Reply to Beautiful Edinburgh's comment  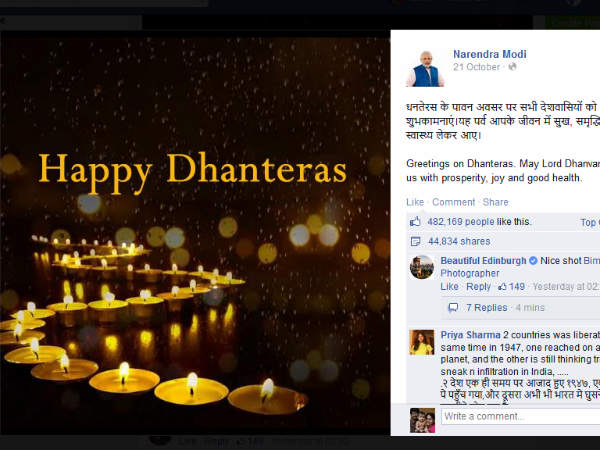click(478, 287)
